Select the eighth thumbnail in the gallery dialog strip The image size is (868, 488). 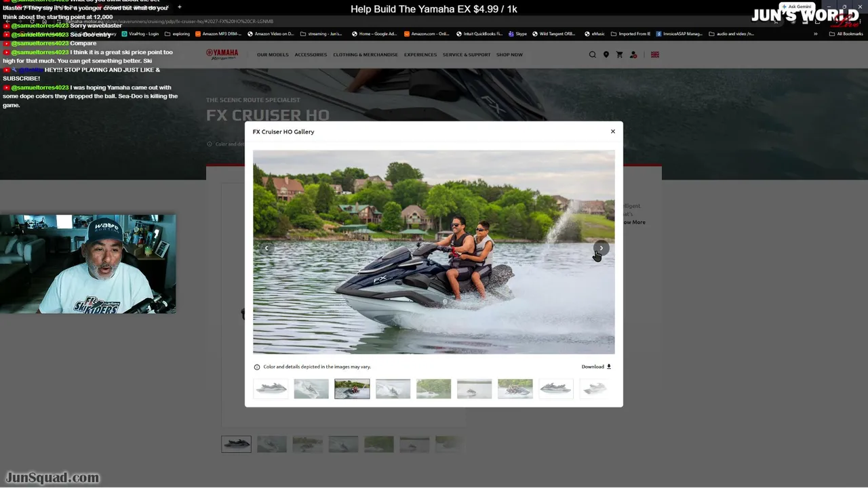(x=555, y=388)
